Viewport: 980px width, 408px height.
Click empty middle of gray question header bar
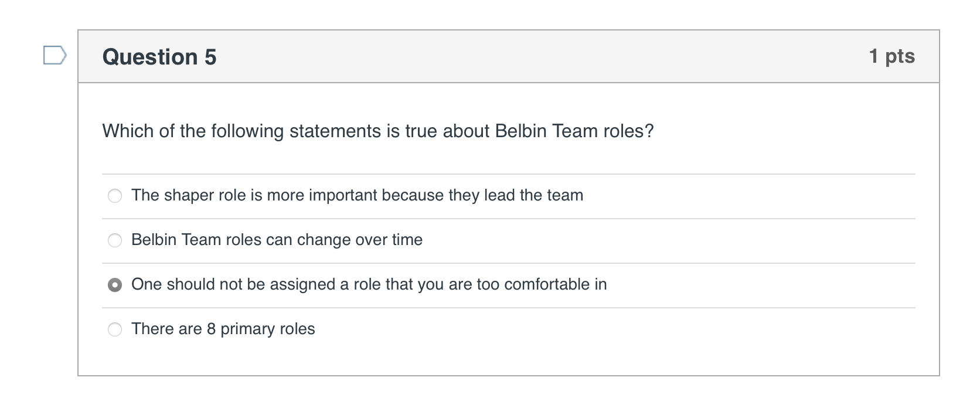coord(528,57)
